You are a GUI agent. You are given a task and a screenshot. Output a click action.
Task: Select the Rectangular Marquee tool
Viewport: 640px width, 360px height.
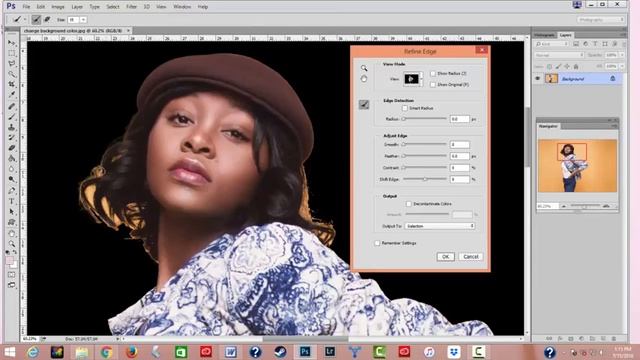(x=12, y=53)
